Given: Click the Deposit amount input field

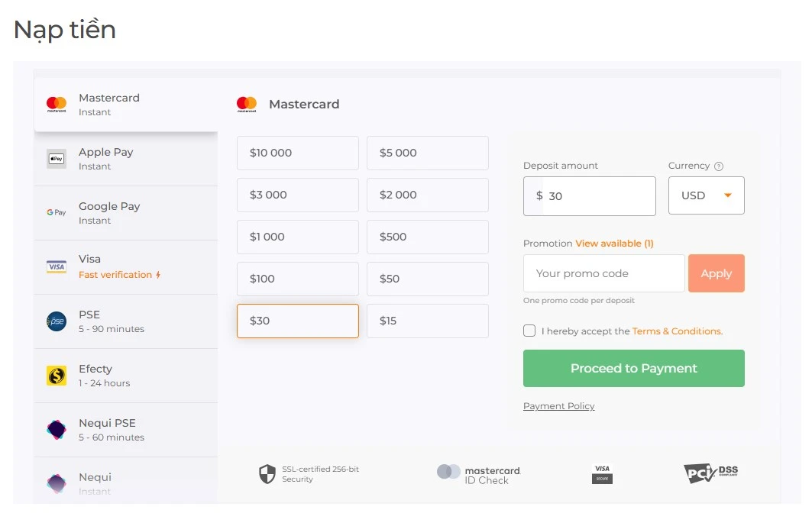Looking at the screenshot, I should tap(596, 196).
